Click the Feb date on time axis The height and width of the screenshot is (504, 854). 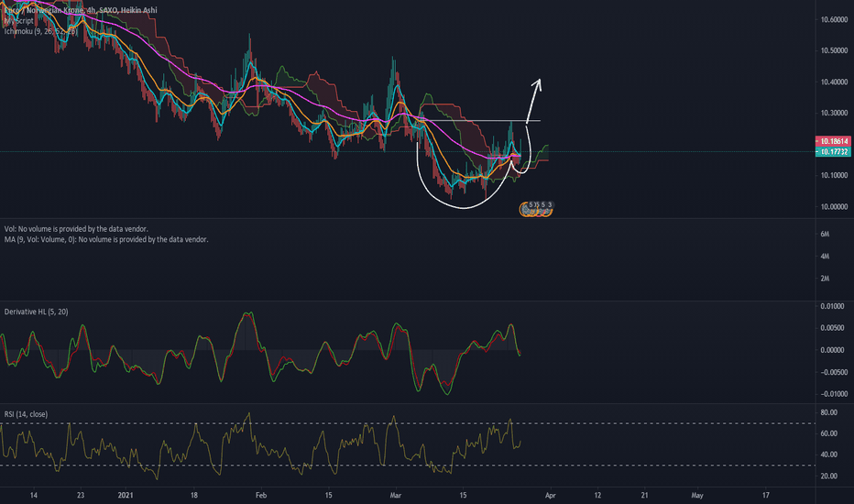[261, 495]
